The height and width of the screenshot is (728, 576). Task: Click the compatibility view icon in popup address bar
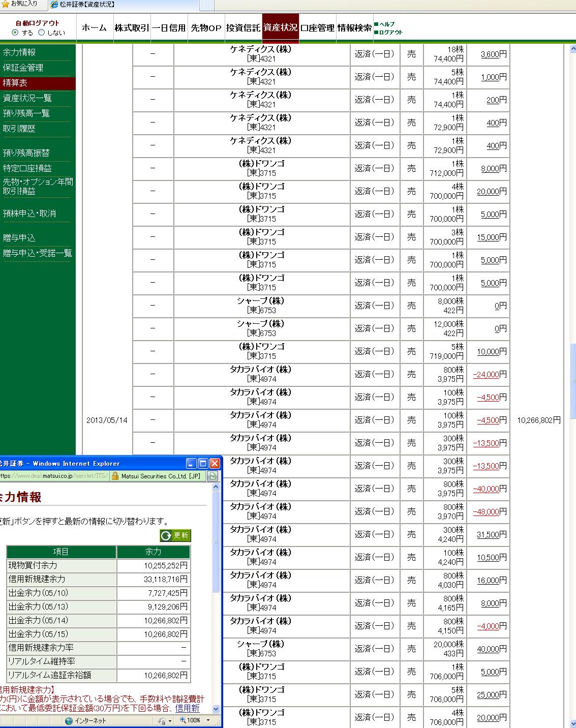coord(213,476)
